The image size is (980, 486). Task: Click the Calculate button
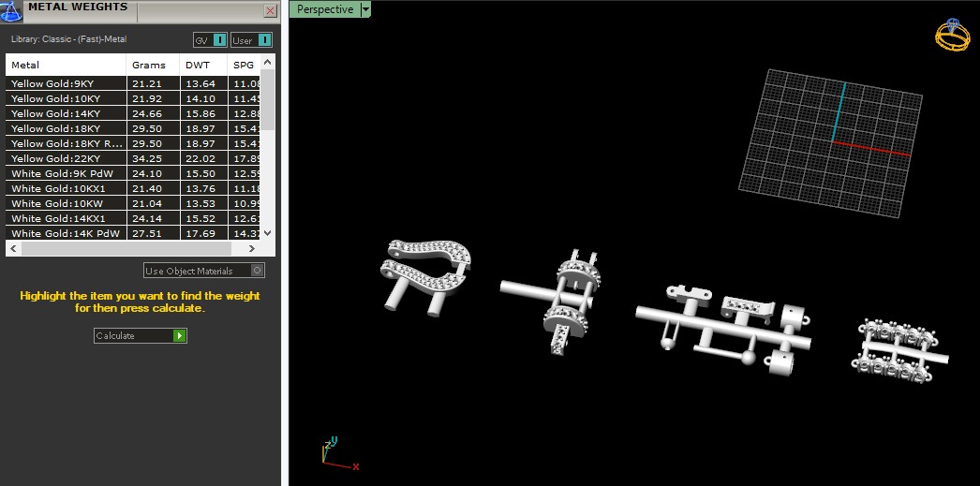140,335
